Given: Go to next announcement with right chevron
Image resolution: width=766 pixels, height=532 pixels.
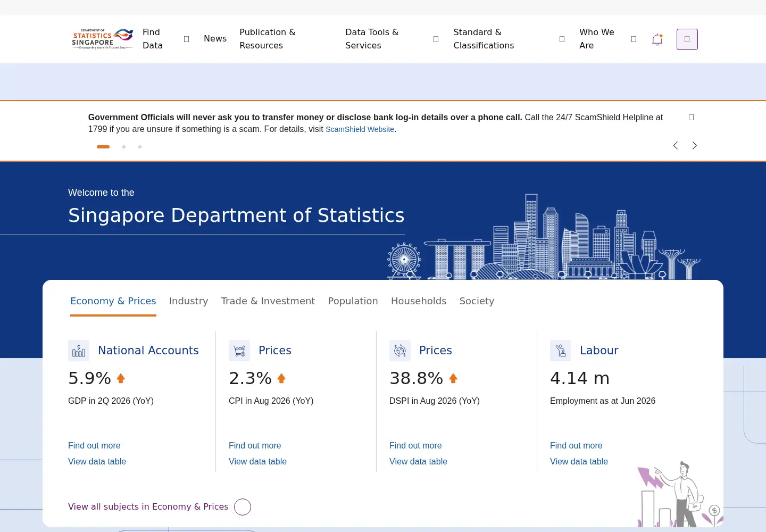Looking at the screenshot, I should pos(694,146).
